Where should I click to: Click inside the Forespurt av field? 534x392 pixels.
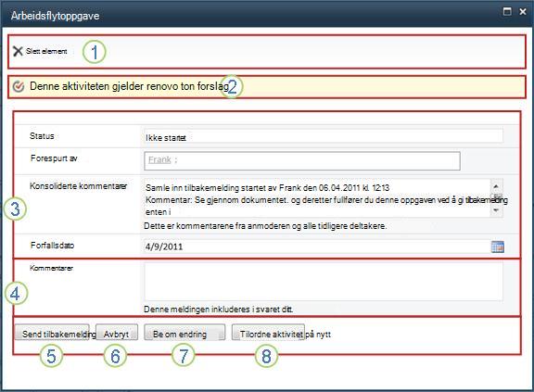(302, 161)
